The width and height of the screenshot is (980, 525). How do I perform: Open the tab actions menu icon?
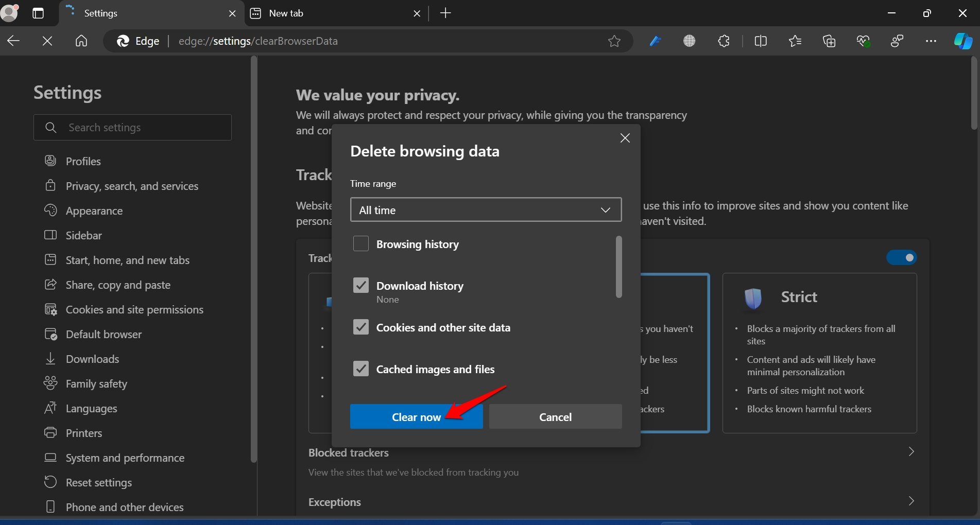(38, 13)
